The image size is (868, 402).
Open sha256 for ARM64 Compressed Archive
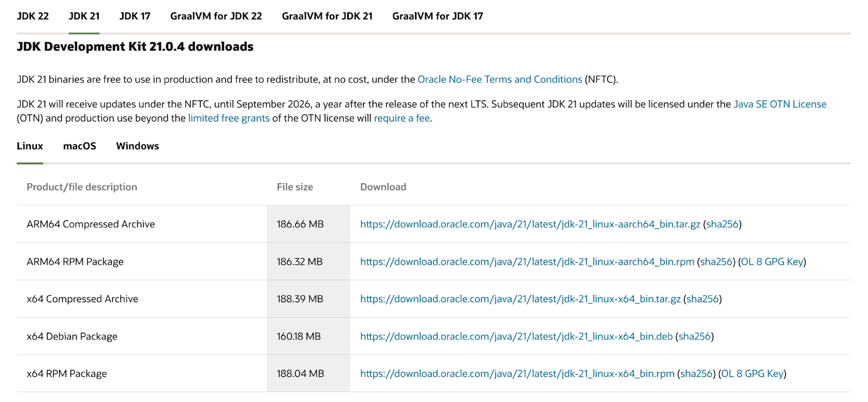click(722, 224)
